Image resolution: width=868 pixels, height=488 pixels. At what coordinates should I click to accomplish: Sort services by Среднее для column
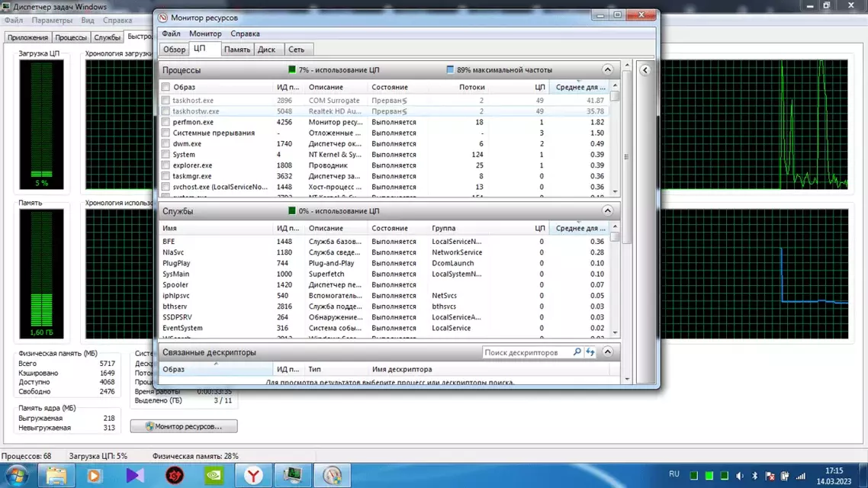point(580,228)
